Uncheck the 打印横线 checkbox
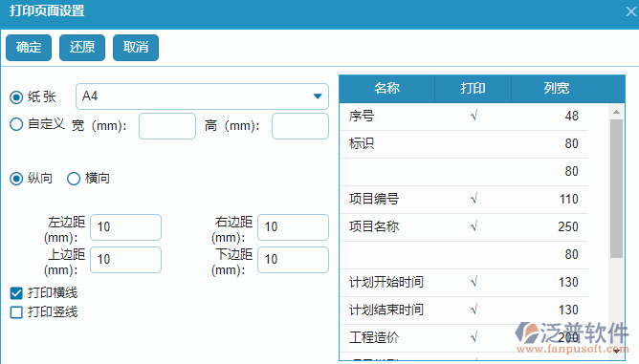This screenshot has width=639, height=364. coord(16,293)
